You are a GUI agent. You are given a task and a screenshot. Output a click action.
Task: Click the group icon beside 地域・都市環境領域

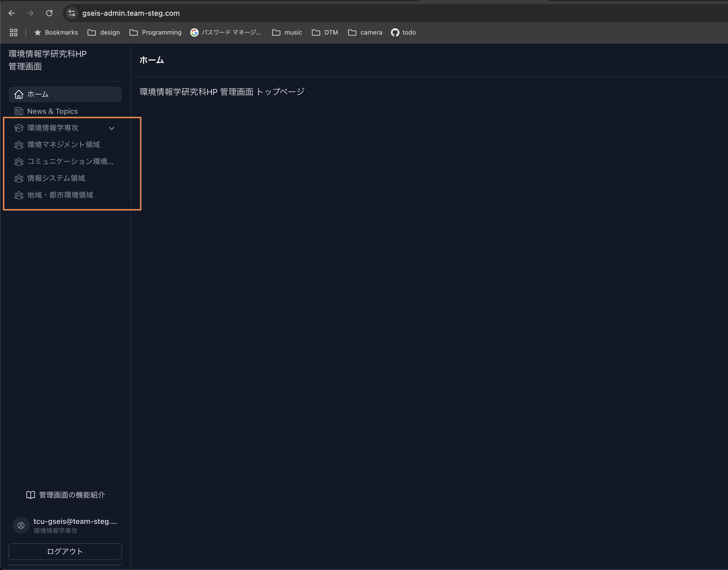tap(19, 195)
